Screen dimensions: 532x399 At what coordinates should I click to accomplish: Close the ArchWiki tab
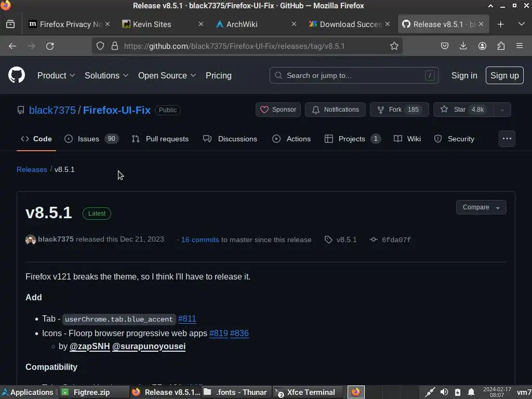[294, 24]
